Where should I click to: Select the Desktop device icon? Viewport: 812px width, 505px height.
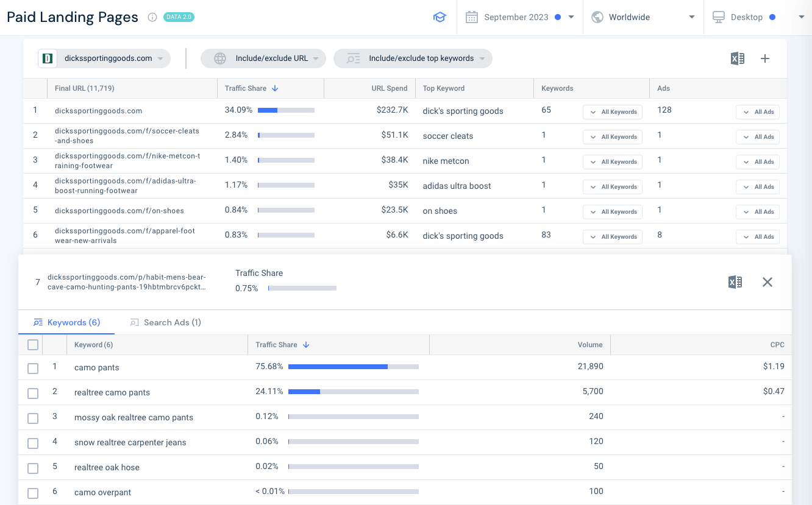(721, 17)
